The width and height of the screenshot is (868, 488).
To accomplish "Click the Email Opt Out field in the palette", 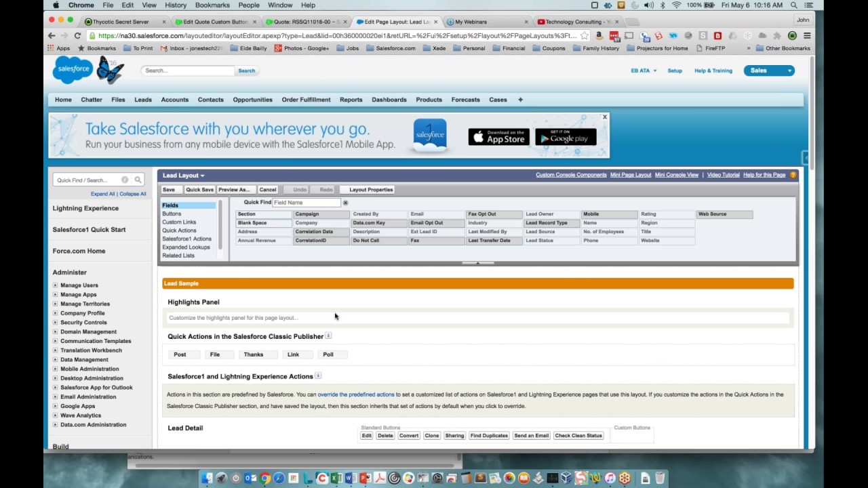I will (x=437, y=223).
